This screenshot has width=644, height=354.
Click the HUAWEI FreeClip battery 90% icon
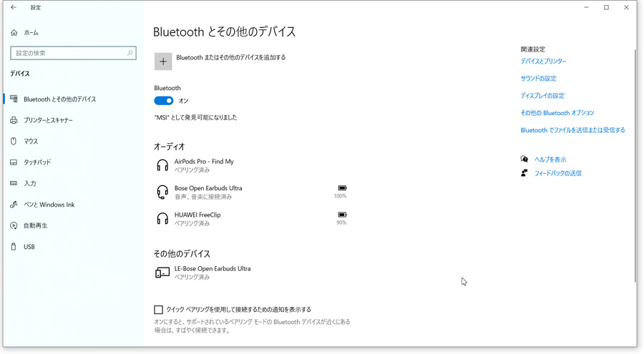click(342, 215)
